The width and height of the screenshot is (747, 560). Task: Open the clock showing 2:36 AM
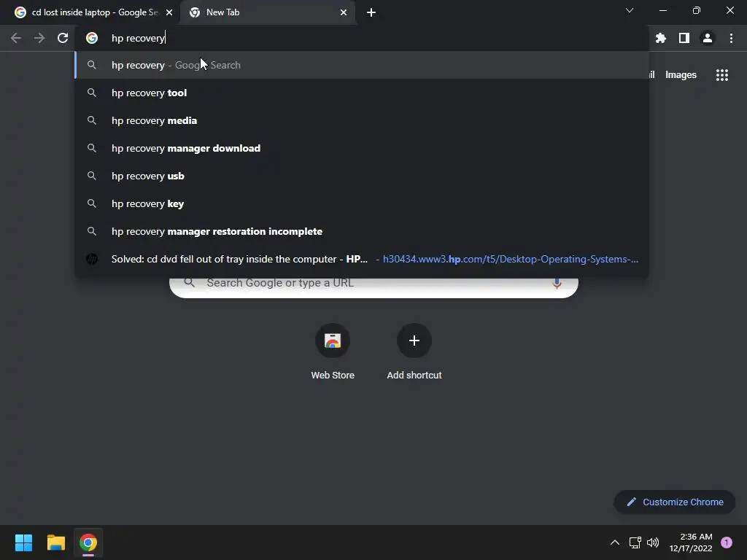coord(691,542)
